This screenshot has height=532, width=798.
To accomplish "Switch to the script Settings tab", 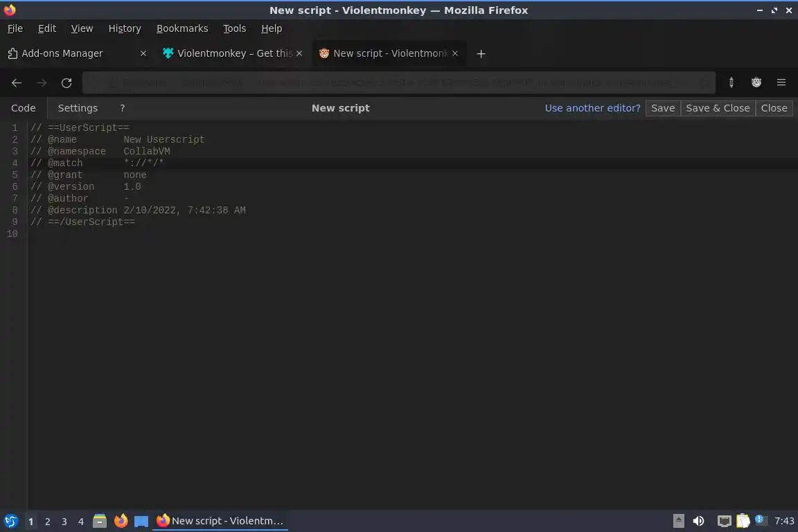I will [x=78, y=108].
